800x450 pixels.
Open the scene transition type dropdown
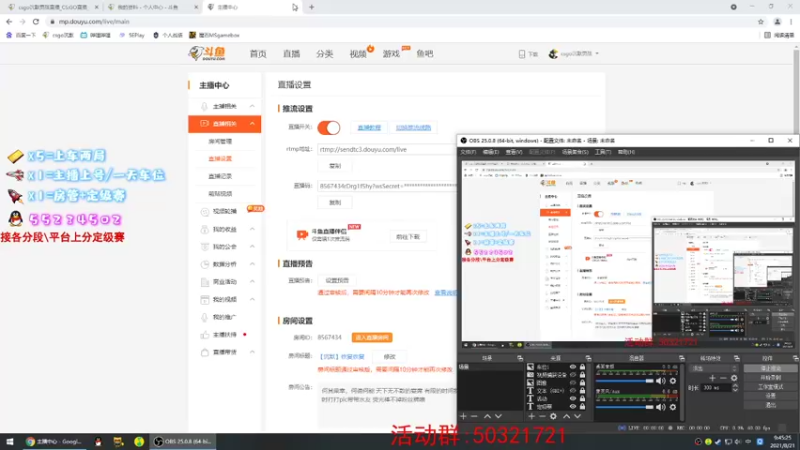pyautogui.click(x=714, y=368)
